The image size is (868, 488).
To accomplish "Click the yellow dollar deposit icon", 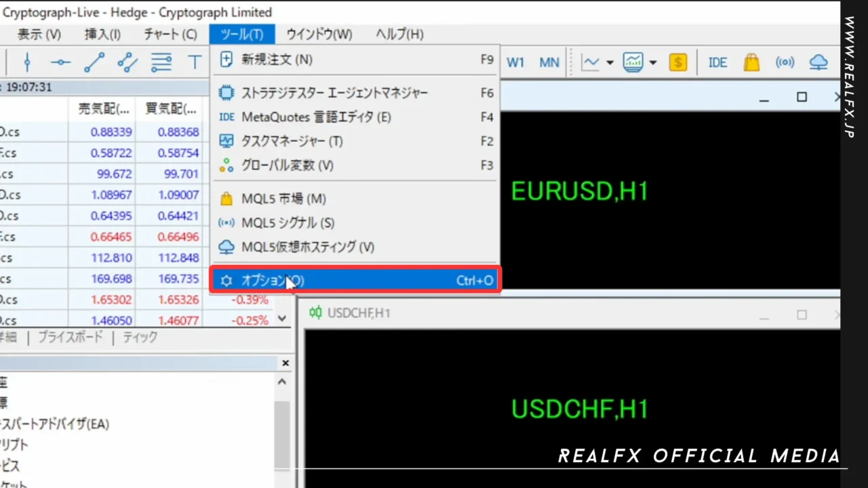I will pos(678,62).
